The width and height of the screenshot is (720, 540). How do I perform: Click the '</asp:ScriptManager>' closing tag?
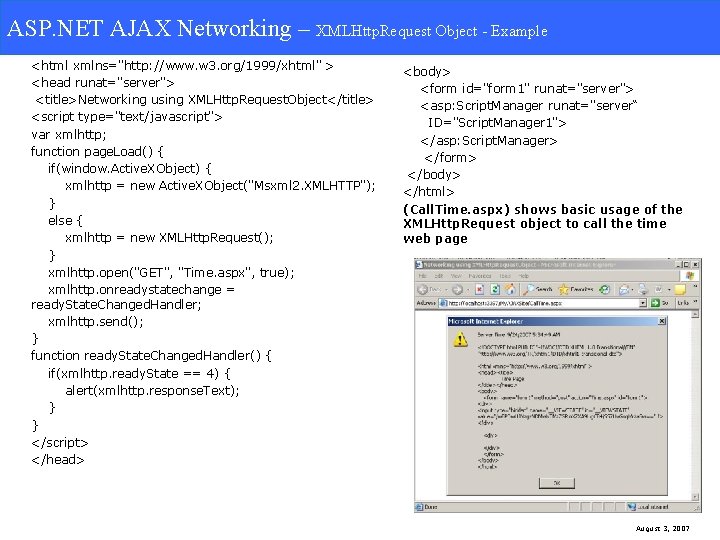pos(489,141)
